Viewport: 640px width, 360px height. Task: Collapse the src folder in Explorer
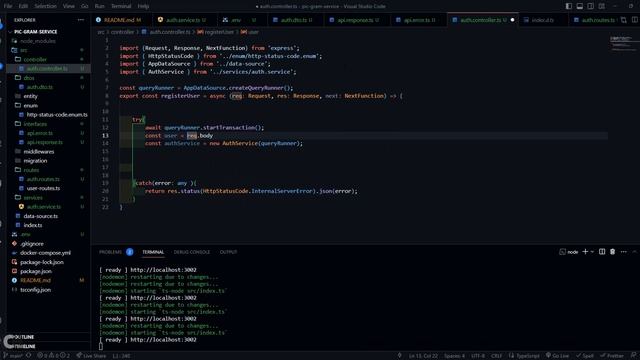(x=48, y=50)
